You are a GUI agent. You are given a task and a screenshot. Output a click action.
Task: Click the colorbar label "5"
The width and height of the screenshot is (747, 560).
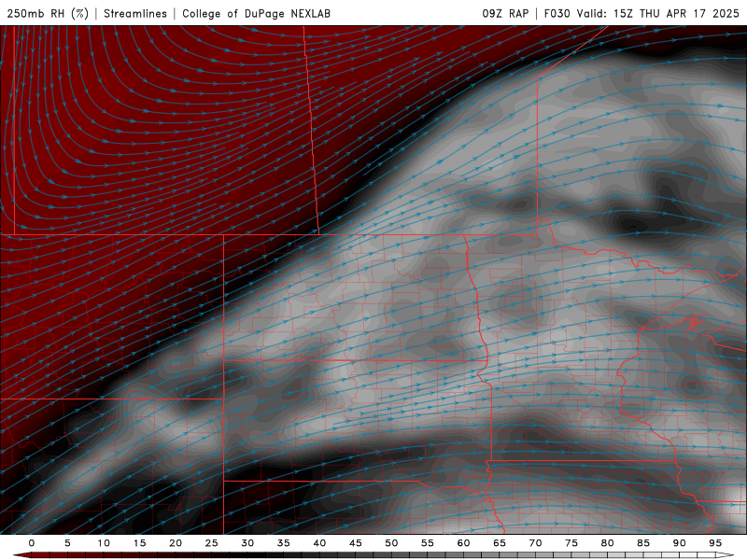[67, 543]
